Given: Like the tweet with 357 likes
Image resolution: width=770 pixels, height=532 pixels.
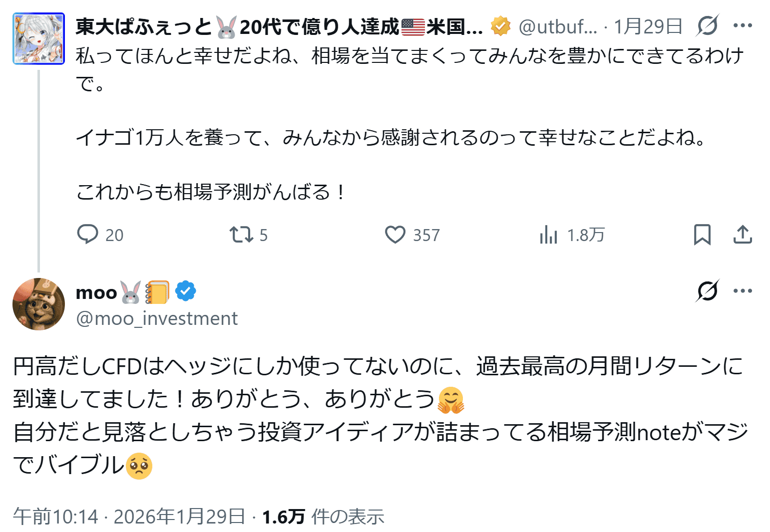Looking at the screenshot, I should (395, 234).
